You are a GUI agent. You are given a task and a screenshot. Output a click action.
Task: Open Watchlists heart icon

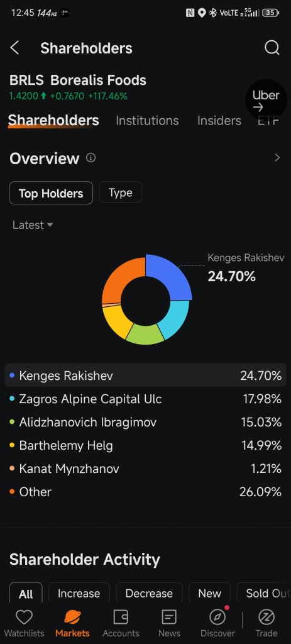[24, 616]
